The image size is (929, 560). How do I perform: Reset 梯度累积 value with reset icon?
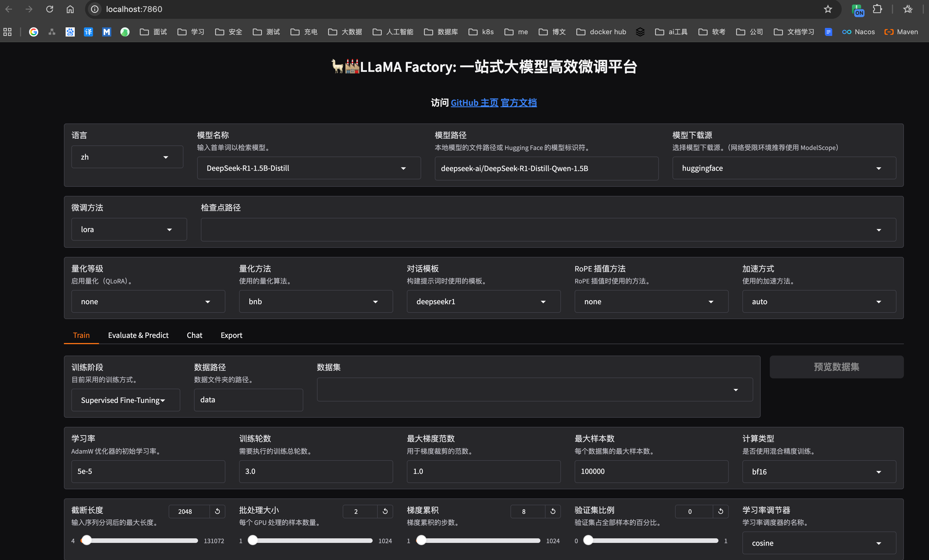(553, 512)
